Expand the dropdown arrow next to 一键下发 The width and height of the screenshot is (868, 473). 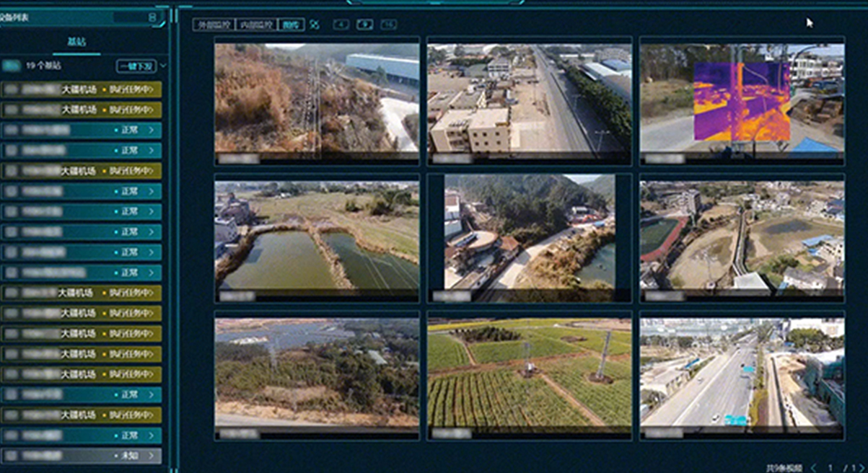(x=163, y=66)
